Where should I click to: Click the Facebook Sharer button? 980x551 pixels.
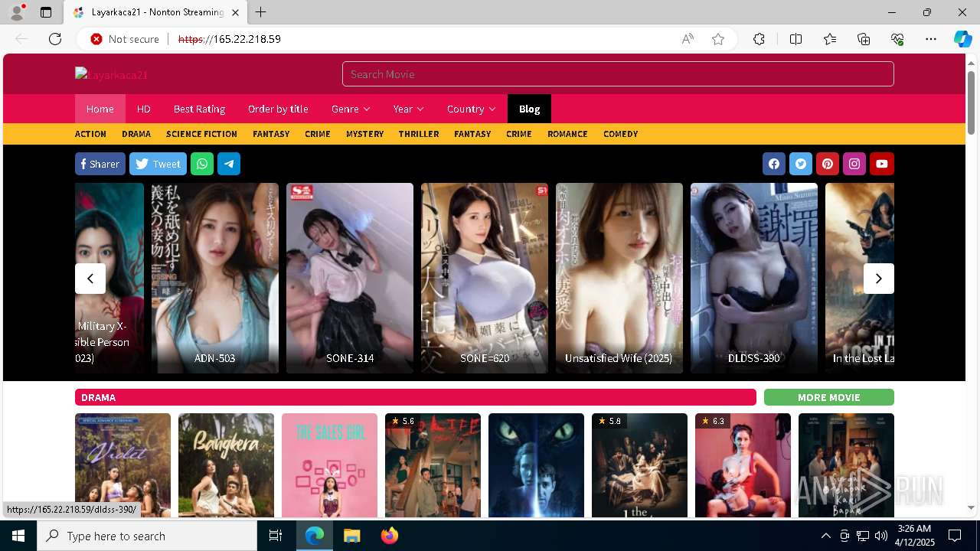click(100, 164)
